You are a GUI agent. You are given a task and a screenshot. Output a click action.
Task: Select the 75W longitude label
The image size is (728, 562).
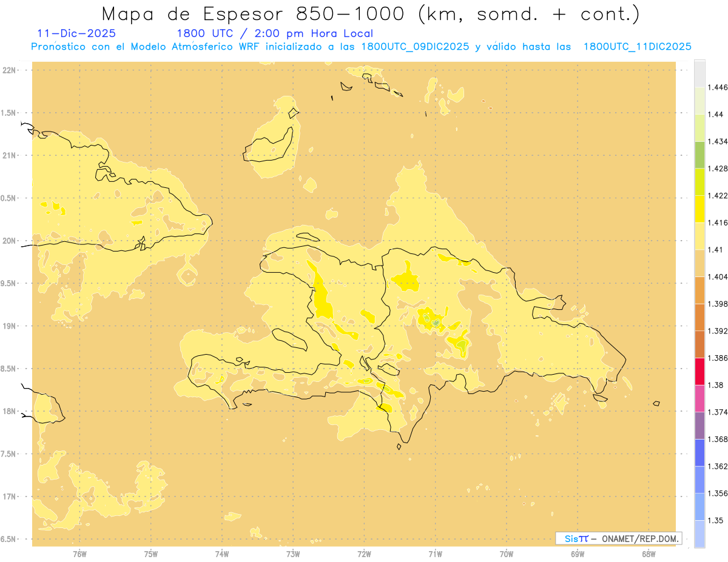tap(151, 554)
